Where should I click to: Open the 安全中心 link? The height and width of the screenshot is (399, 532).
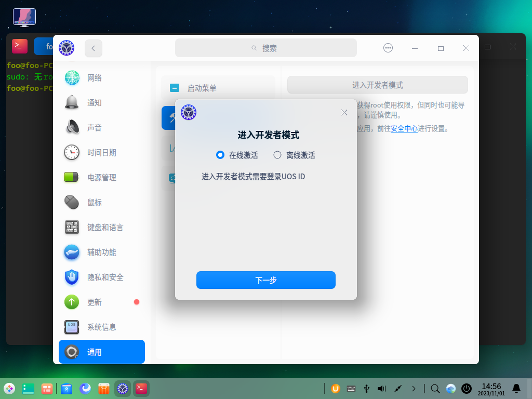click(404, 128)
